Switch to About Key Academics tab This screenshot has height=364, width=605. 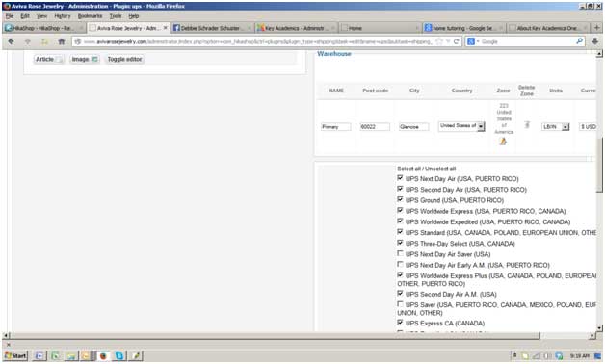[x=548, y=28]
